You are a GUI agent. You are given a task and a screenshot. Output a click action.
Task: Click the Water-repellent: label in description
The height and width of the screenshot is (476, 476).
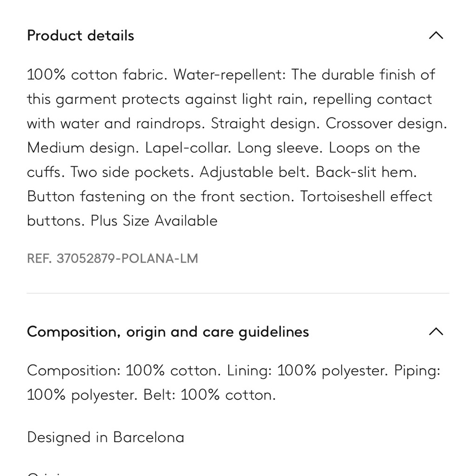pyautogui.click(x=229, y=75)
